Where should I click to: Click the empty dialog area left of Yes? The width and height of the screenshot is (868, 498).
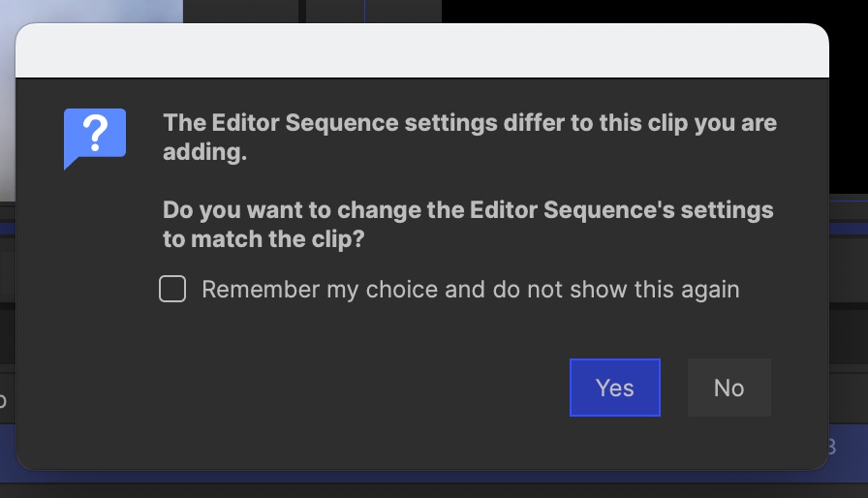click(x=339, y=388)
